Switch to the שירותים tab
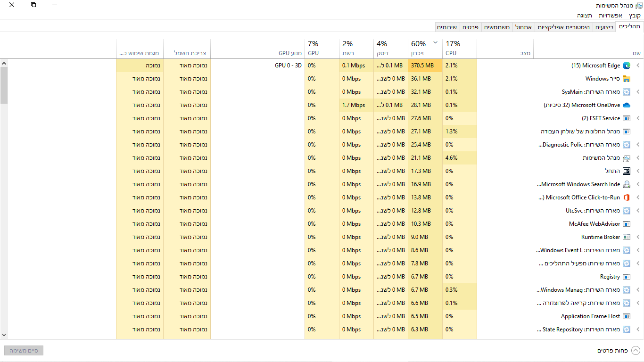 click(446, 27)
